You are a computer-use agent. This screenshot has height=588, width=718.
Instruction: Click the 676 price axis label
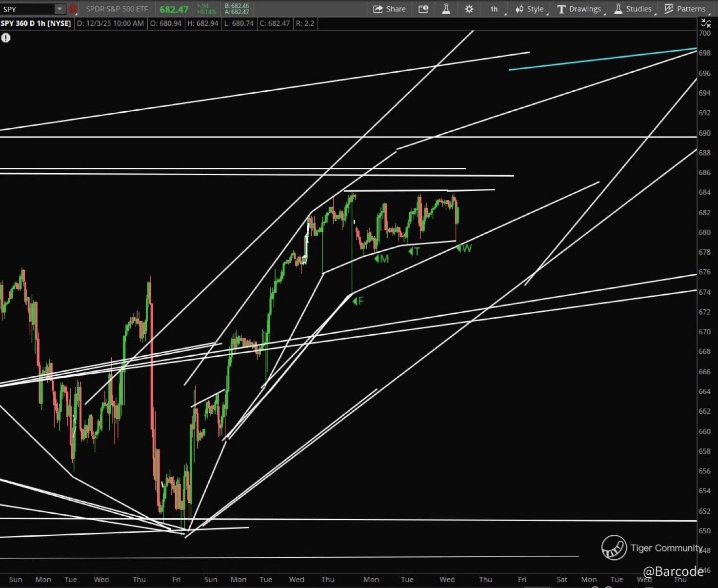tap(704, 272)
